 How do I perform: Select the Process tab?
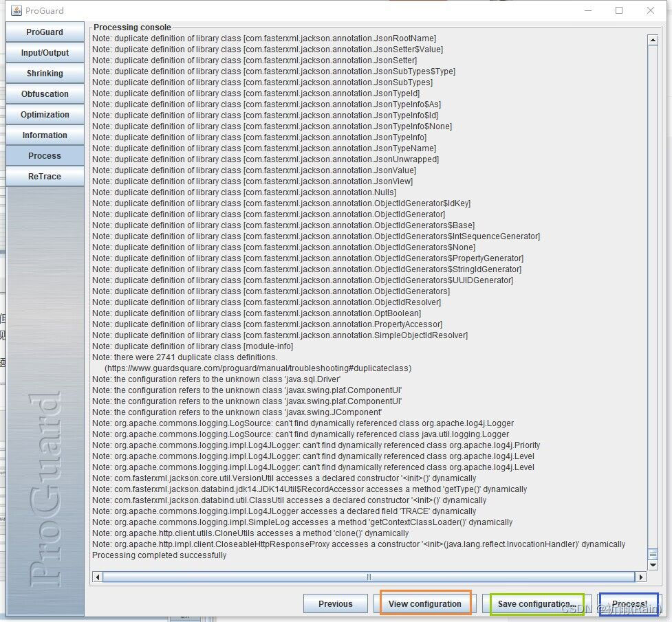(x=45, y=155)
